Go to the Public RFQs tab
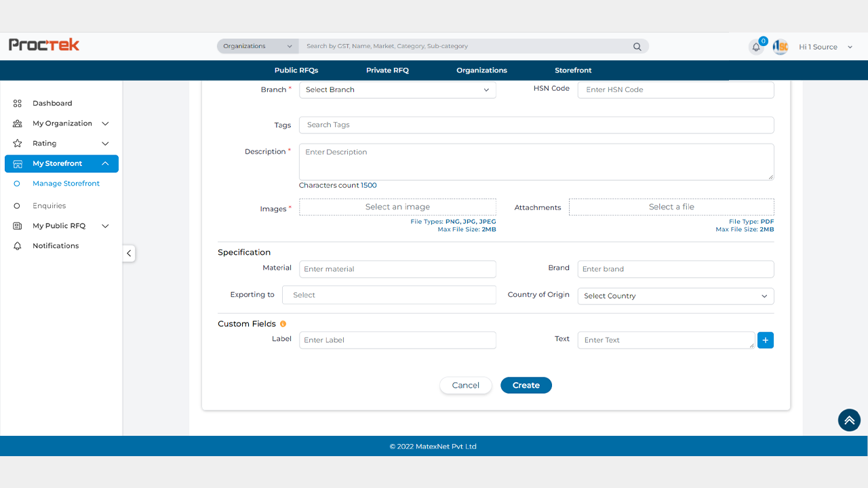The width and height of the screenshot is (868, 488). [x=296, y=70]
